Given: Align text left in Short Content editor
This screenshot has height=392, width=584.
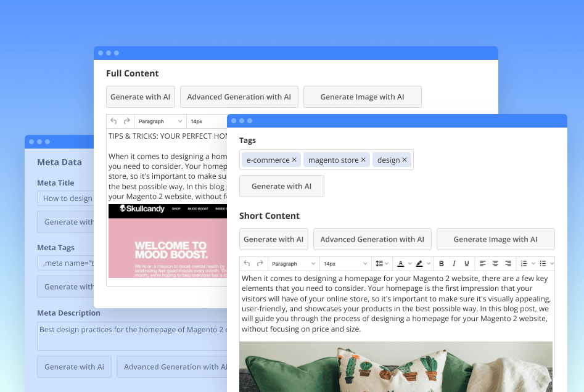Looking at the screenshot, I should pos(483,264).
